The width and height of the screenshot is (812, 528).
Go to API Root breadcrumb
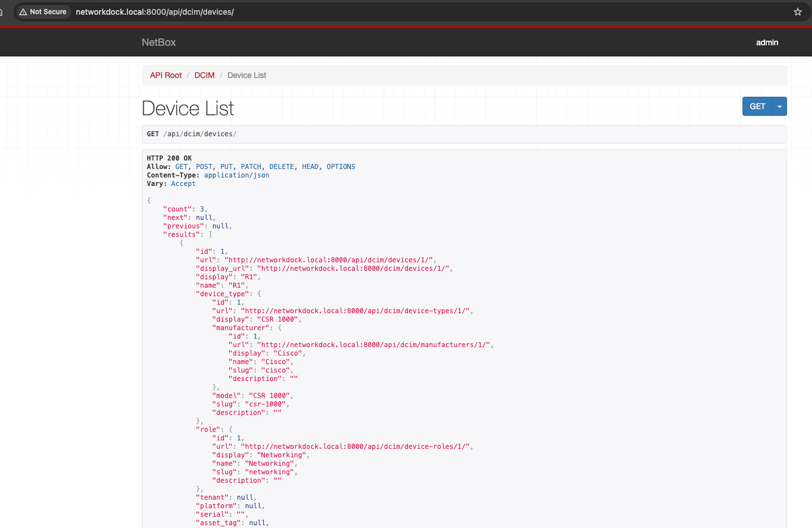click(x=166, y=75)
